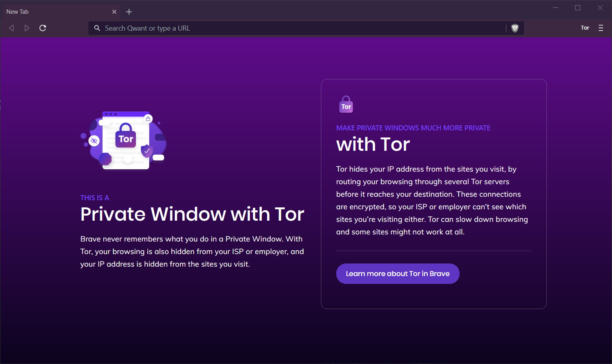Click the Private Window with Tor heading
Screen dimensions: 612x364
click(192, 214)
